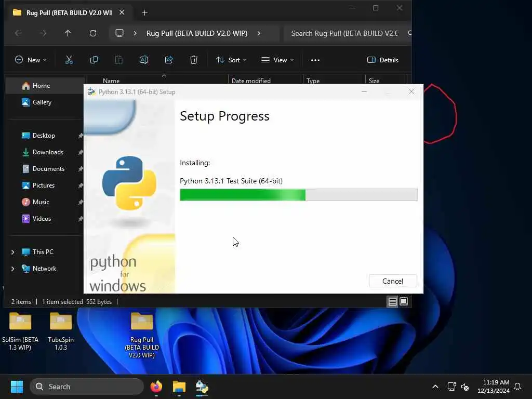Image resolution: width=532 pixels, height=399 pixels.
Task: Open the Sort dropdown in File Explorer
Action: pos(231,60)
